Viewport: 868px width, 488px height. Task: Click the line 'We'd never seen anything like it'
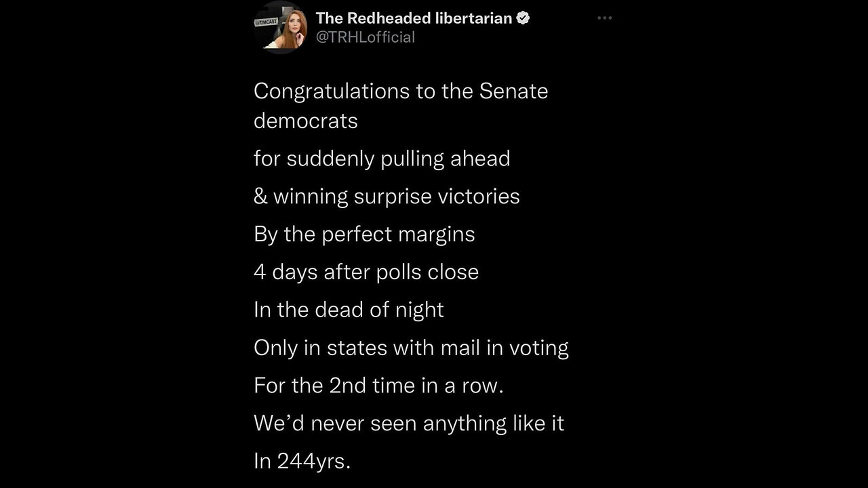409,424
